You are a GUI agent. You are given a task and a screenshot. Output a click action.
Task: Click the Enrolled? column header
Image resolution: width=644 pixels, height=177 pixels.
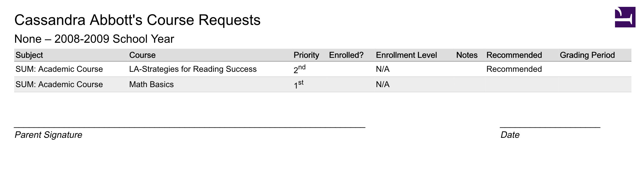(x=346, y=55)
